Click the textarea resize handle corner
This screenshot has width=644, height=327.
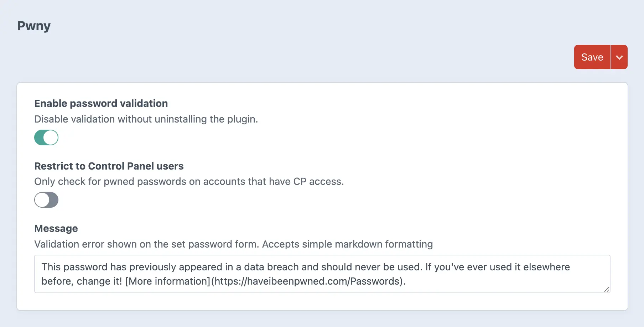click(607, 289)
